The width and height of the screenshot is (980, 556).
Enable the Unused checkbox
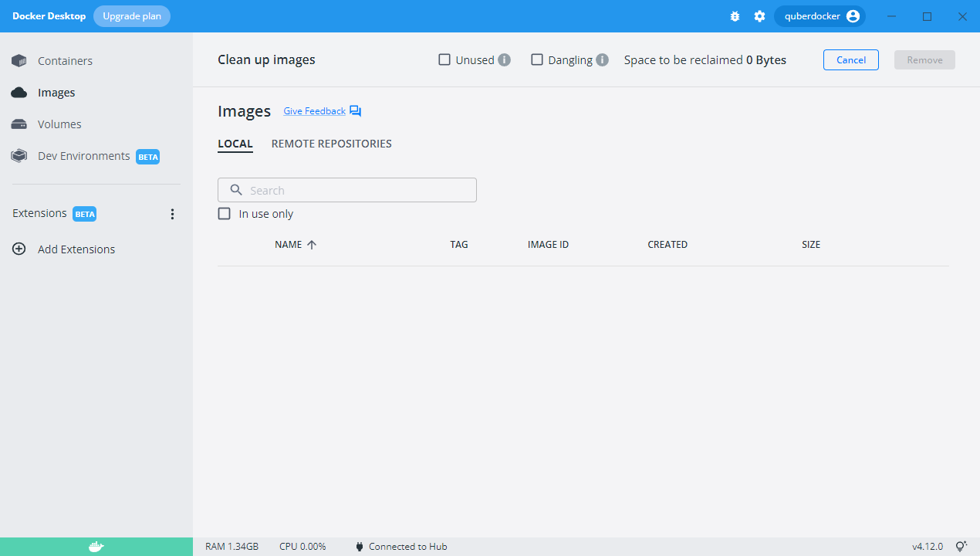tap(444, 59)
